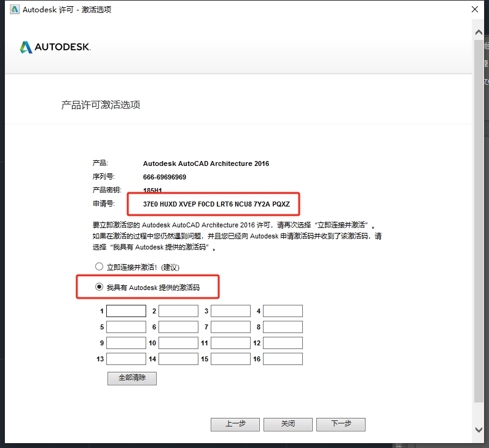489x448 pixels.
Task: Close the Autodesk license window
Action: (475, 9)
